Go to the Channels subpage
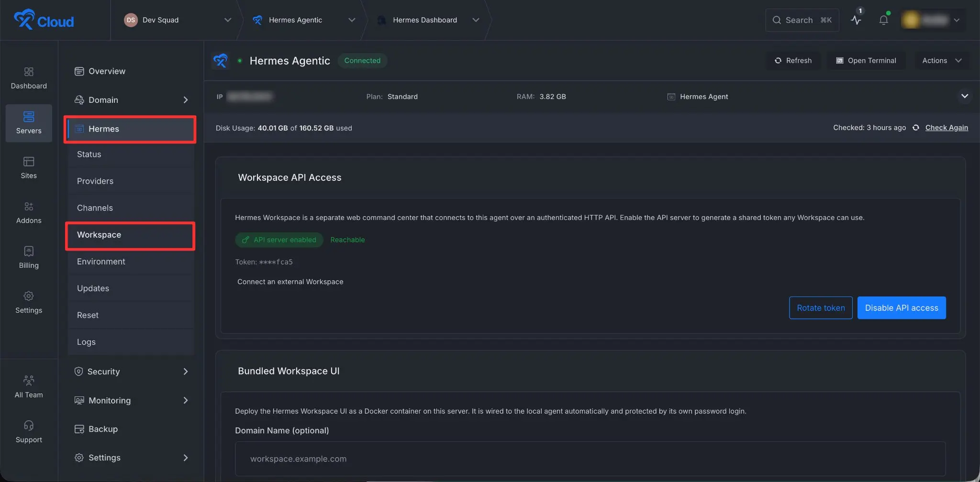The width and height of the screenshot is (980, 482). (x=130, y=208)
